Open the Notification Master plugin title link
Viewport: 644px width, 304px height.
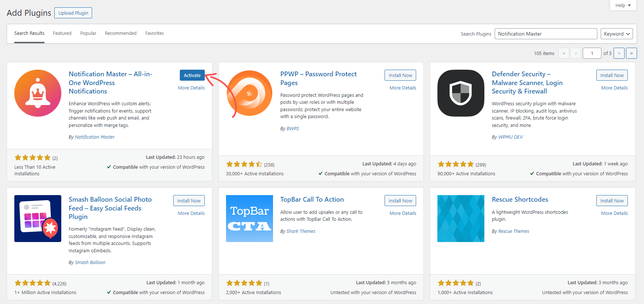pos(110,83)
